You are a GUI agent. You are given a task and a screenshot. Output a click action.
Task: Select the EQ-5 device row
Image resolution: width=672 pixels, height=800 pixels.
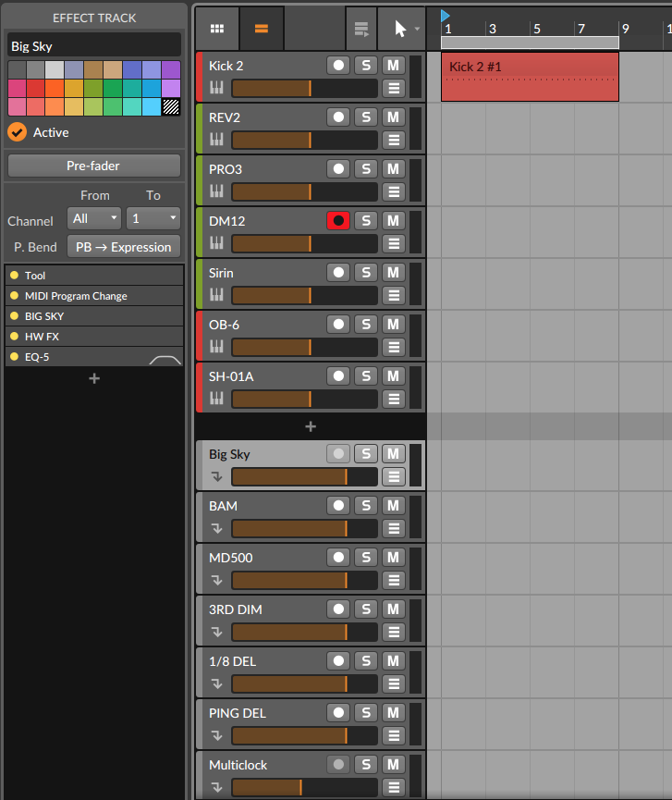point(94,357)
